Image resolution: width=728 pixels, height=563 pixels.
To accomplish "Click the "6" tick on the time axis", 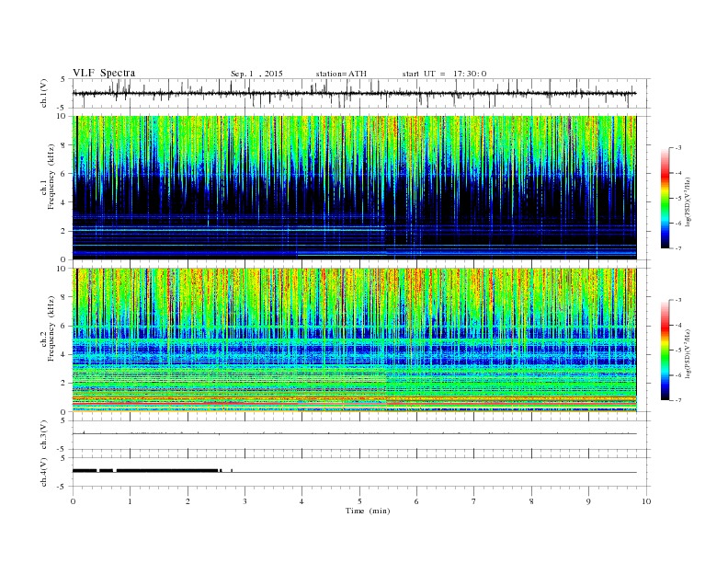I will (x=416, y=501).
